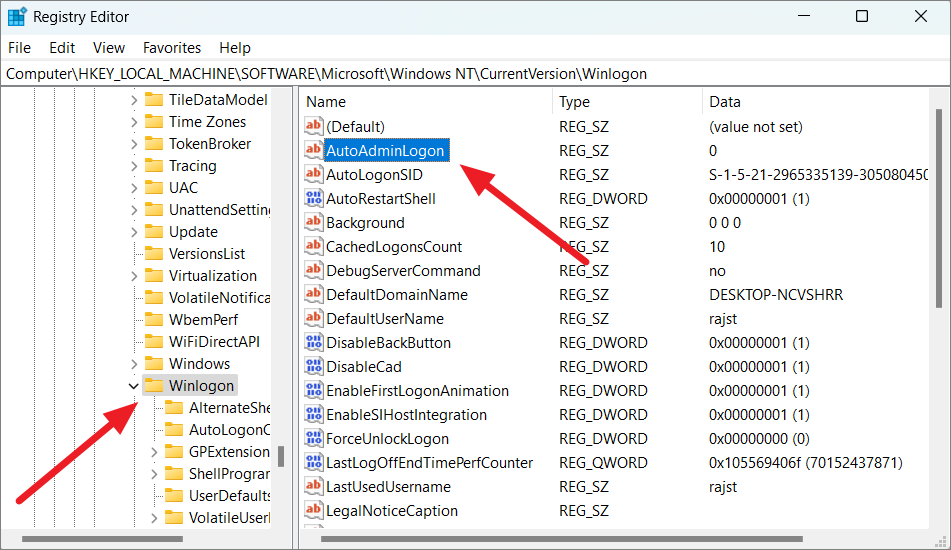Click the TileDataModel folder icon
The height and width of the screenshot is (550, 951).
[x=154, y=99]
